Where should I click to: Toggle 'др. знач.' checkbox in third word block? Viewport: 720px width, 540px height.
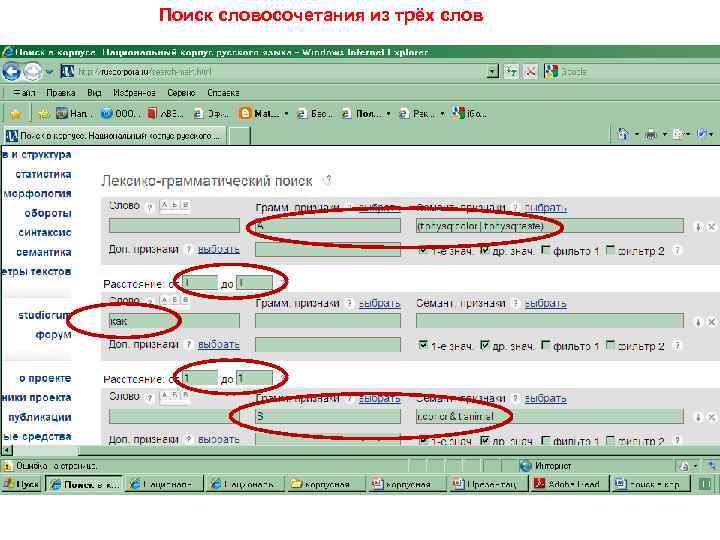pos(484,440)
